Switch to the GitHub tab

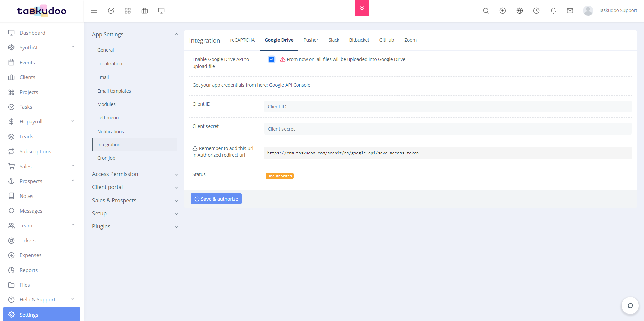point(386,40)
